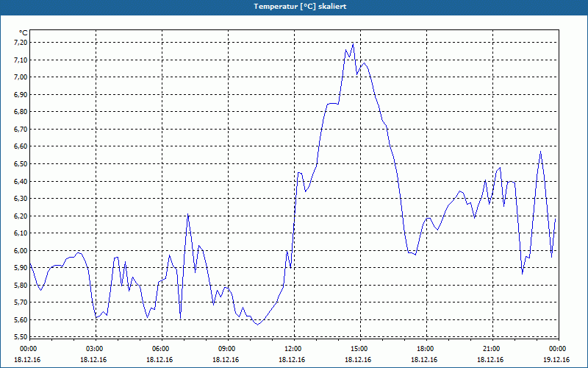Click the y-axis value '6,40'

pyautogui.click(x=21, y=181)
